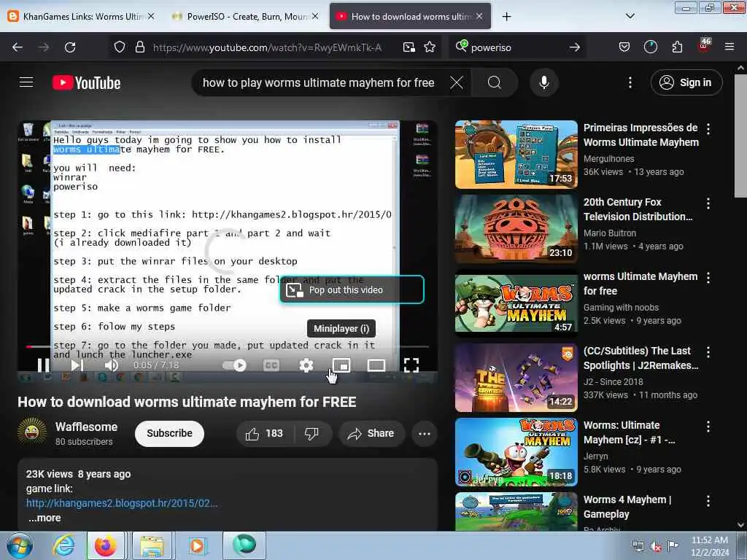Image resolution: width=747 pixels, height=560 pixels.
Task: Options menu for The Last Spotlights video
Action: (x=708, y=352)
